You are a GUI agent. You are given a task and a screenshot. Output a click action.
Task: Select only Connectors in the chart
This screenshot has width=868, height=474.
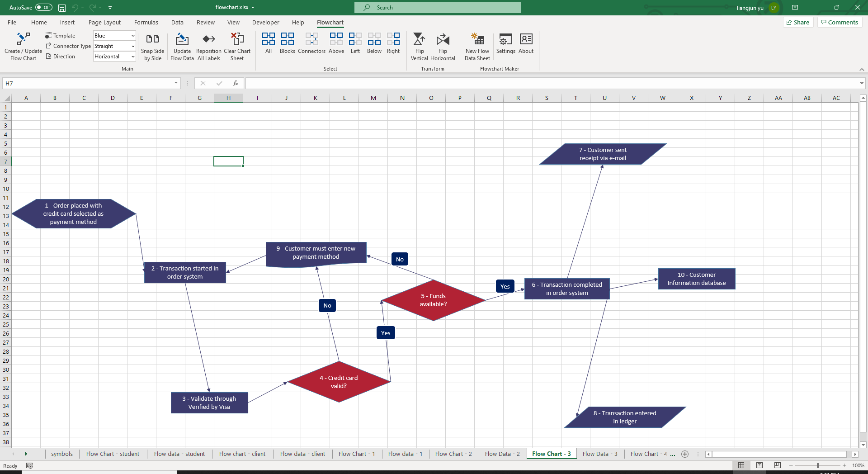click(311, 43)
